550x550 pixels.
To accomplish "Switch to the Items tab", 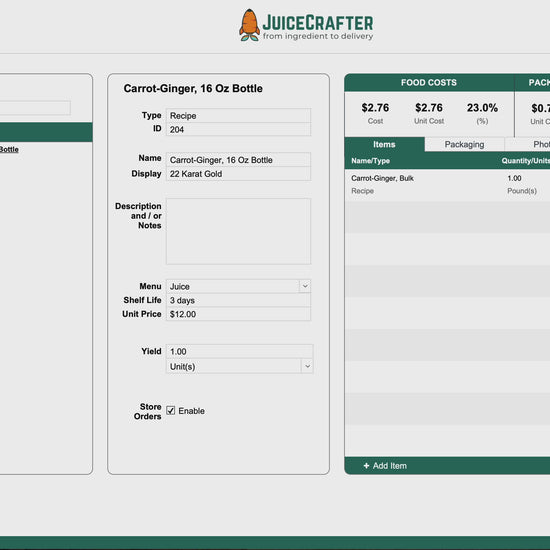I will (x=384, y=144).
